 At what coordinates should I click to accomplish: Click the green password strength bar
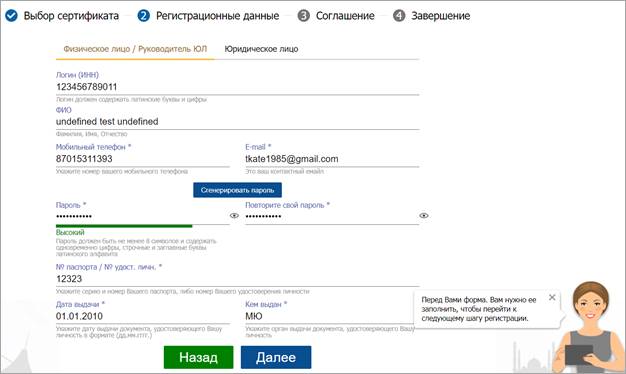point(124,226)
